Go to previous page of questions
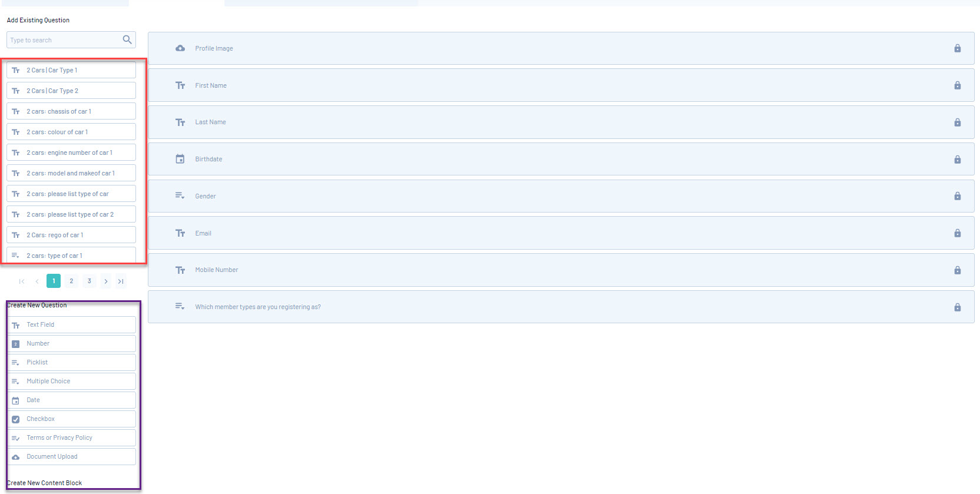980x494 pixels. [x=37, y=281]
